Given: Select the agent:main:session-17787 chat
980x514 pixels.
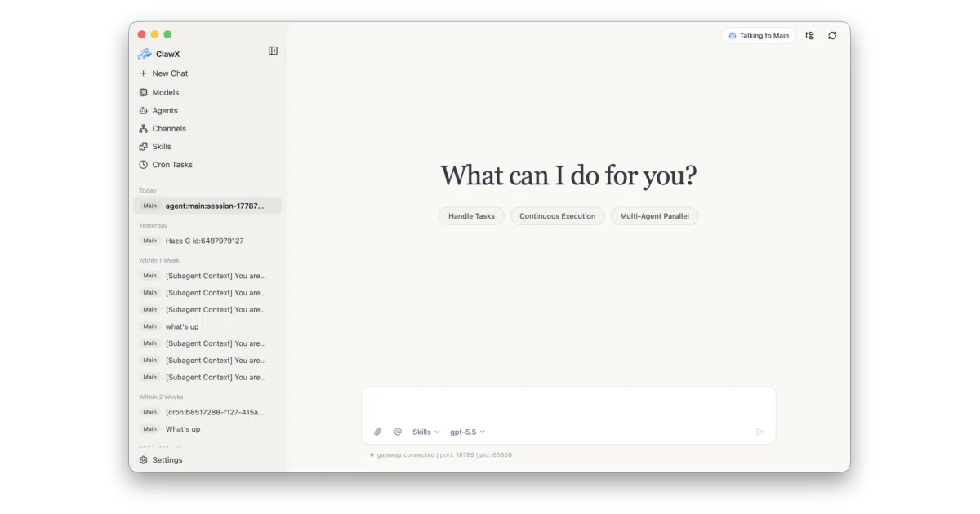Looking at the screenshot, I should point(207,206).
